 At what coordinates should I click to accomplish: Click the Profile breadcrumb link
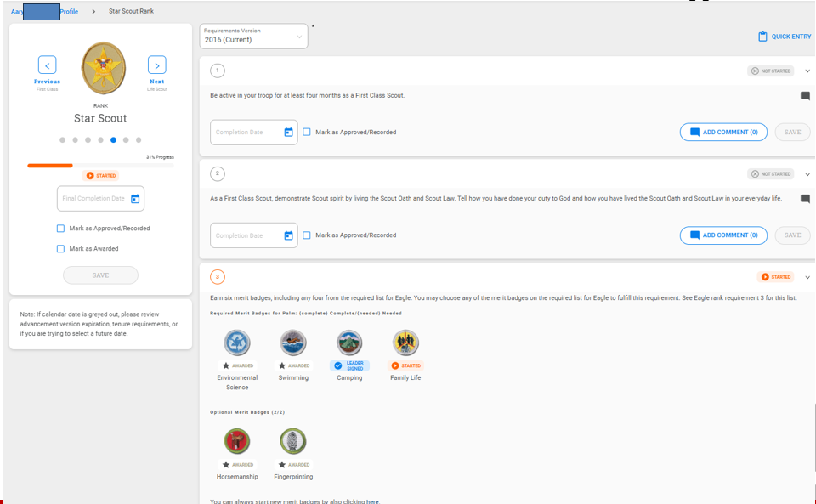69,12
